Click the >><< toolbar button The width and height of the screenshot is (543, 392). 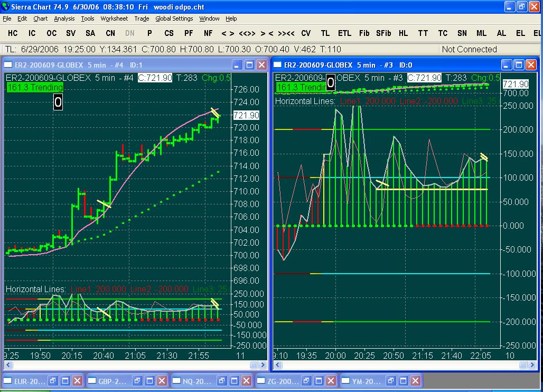286,33
